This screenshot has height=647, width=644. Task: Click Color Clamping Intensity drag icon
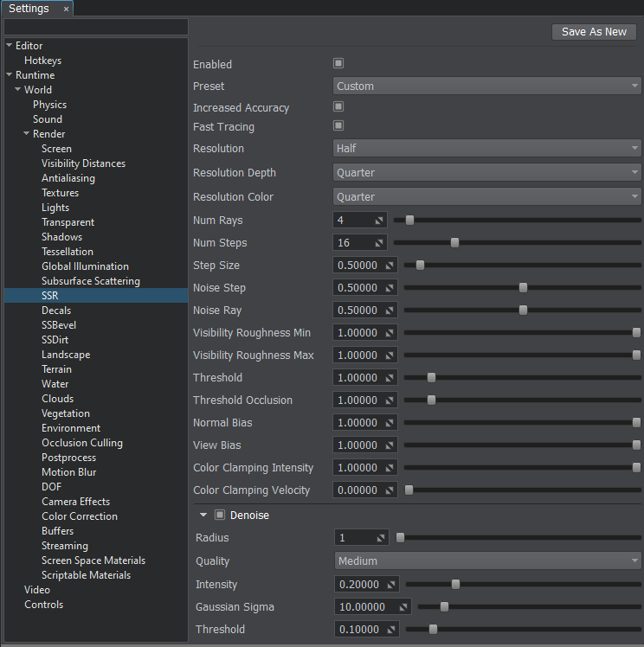point(390,468)
